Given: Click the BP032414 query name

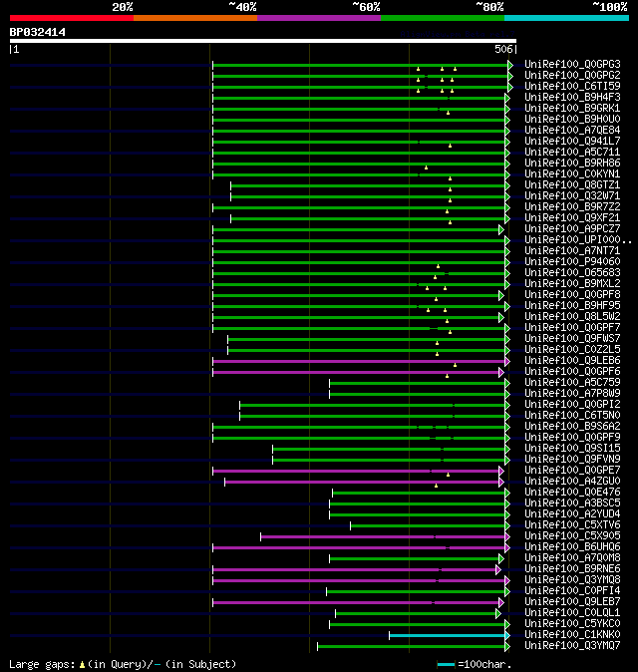Looking at the screenshot, I should [38, 32].
